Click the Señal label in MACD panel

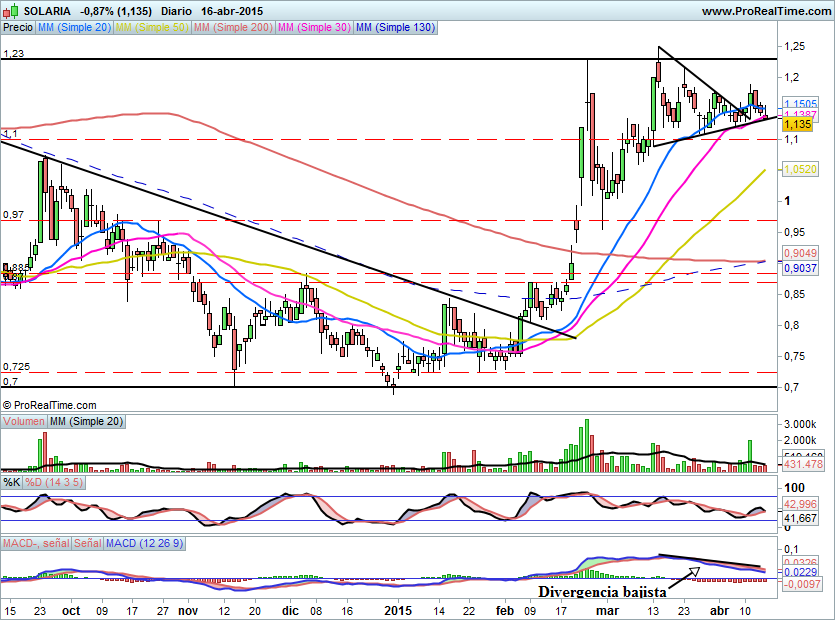(x=85, y=543)
